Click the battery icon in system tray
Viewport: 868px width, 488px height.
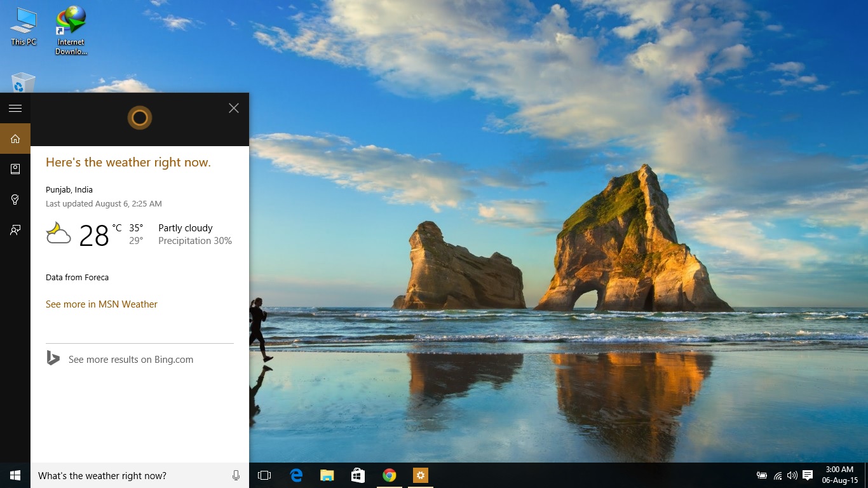point(762,475)
